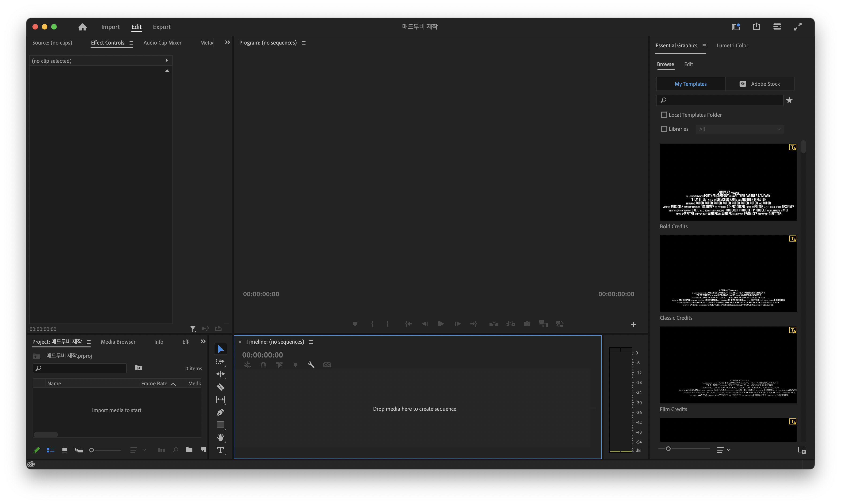
Task: Switch to the Lumetri Color tab
Action: [732, 45]
